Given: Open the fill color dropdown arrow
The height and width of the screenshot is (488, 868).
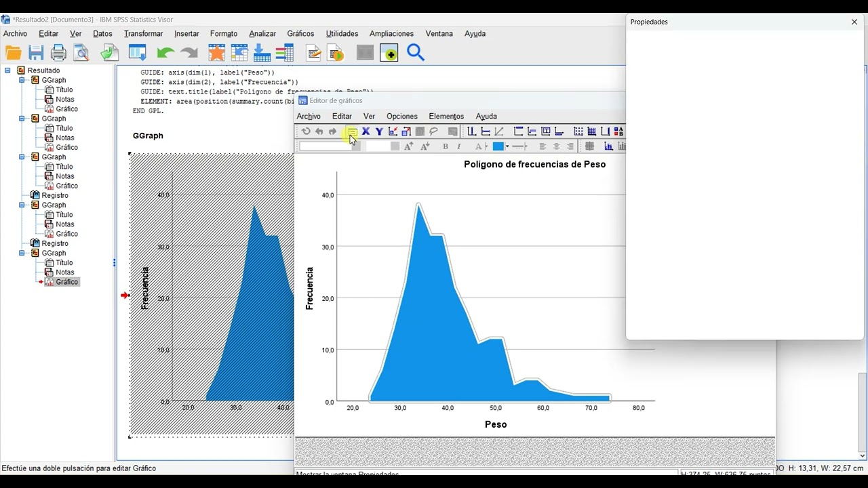Looking at the screenshot, I should click(507, 146).
